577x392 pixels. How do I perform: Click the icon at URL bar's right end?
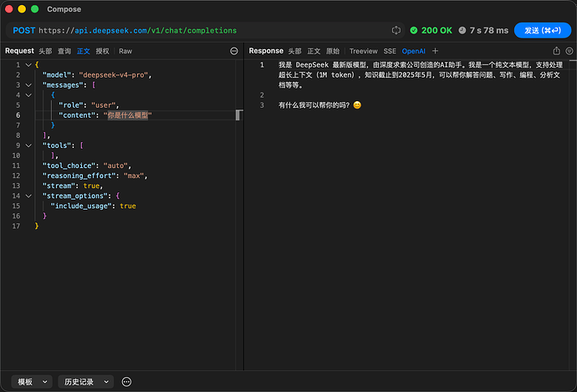(396, 31)
